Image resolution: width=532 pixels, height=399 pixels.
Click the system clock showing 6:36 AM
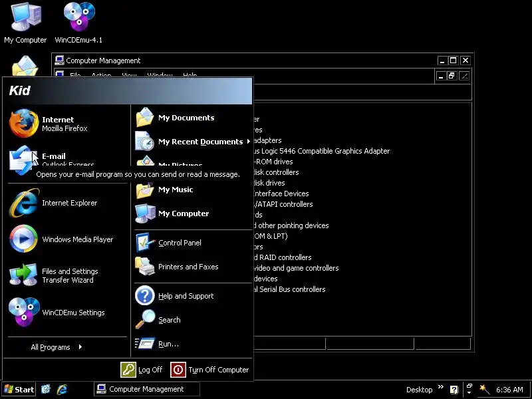tap(509, 390)
